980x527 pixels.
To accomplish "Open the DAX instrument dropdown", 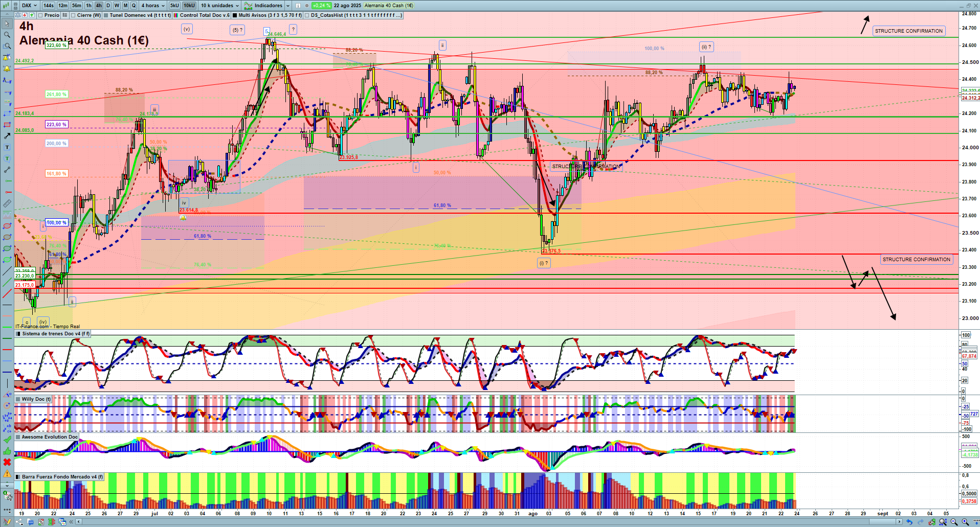I will 29,6.
